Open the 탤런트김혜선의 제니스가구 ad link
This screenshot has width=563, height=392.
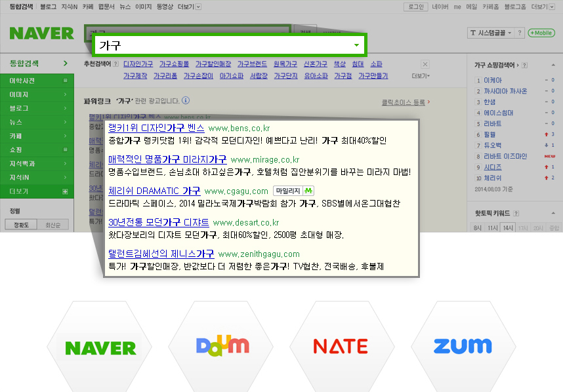click(x=161, y=254)
